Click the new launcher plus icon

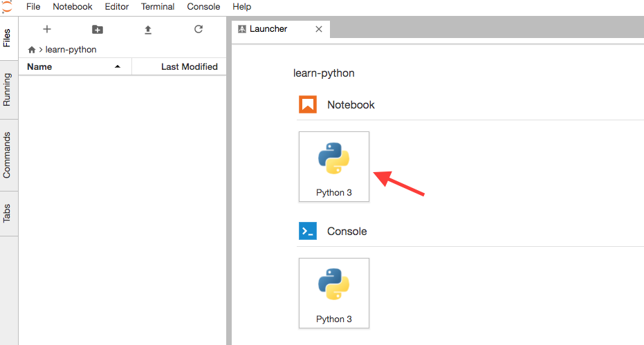pos(47,29)
